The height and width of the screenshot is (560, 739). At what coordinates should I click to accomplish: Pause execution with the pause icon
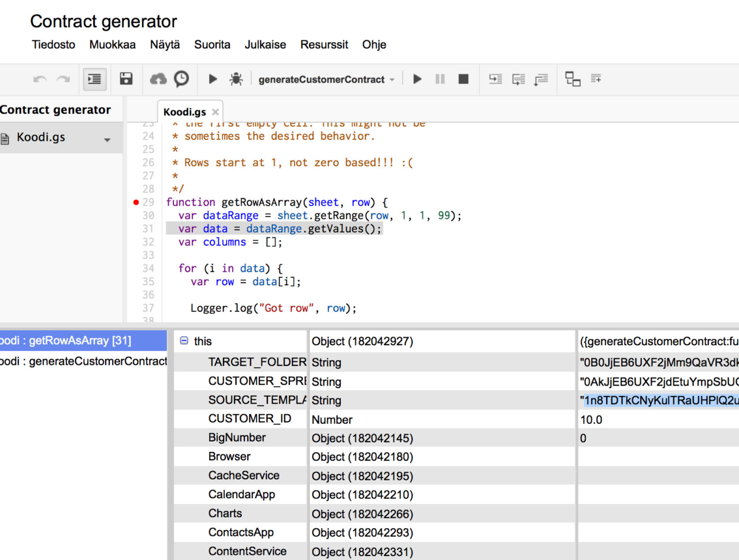[440, 79]
